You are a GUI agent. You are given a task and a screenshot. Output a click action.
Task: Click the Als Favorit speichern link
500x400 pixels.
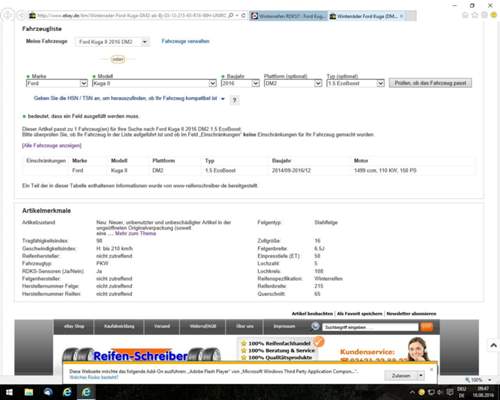(359, 314)
